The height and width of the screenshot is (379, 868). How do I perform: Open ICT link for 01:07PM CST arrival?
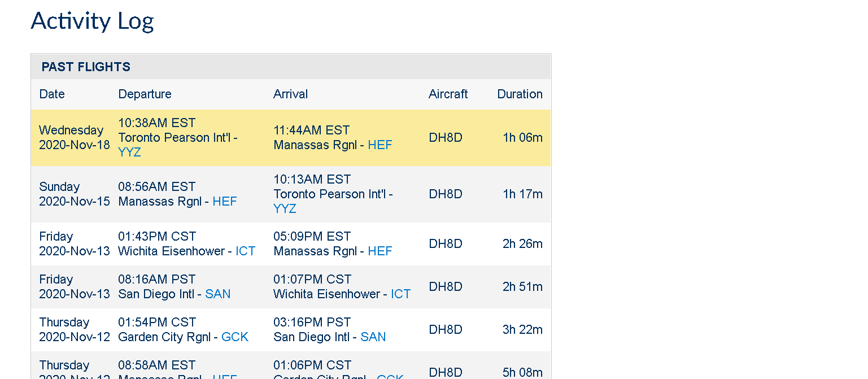(400, 294)
